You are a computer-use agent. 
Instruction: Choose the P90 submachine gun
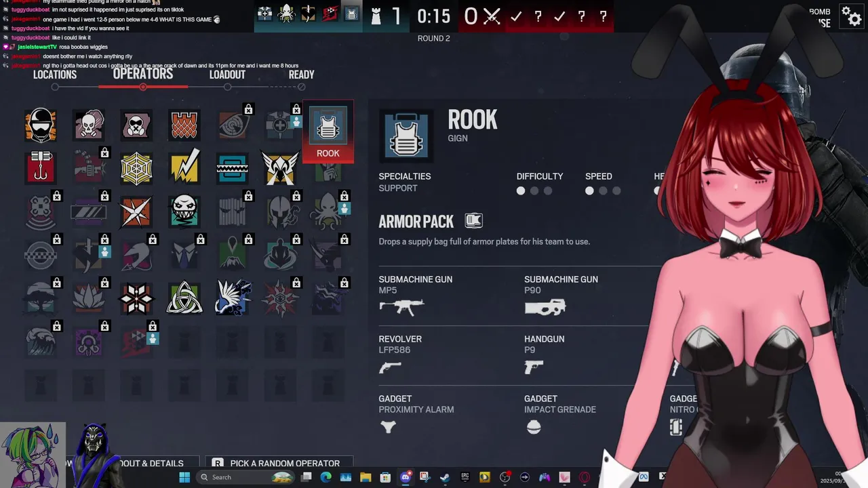pos(545,307)
